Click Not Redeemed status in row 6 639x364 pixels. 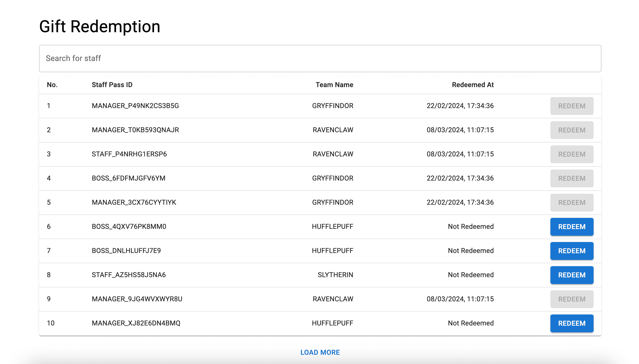pos(470,226)
